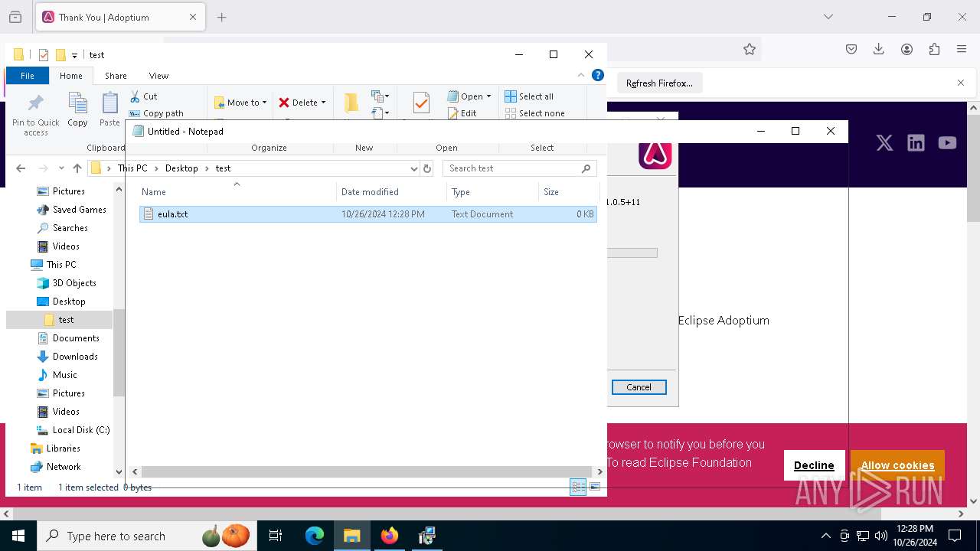Refresh the test folder view

pos(427,168)
